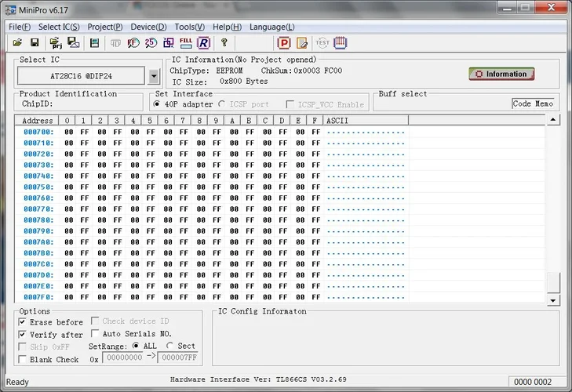The width and height of the screenshot is (572, 392).
Task: Click Hardware Interface Ver status text
Action: tap(258, 379)
